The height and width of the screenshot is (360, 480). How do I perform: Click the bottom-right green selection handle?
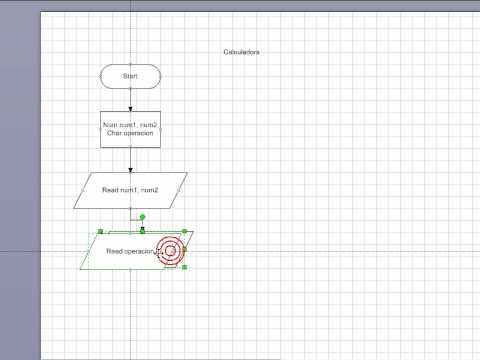185,267
